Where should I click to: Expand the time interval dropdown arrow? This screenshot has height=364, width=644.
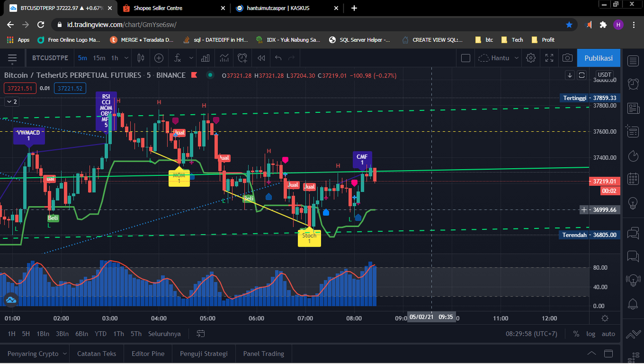(126, 58)
